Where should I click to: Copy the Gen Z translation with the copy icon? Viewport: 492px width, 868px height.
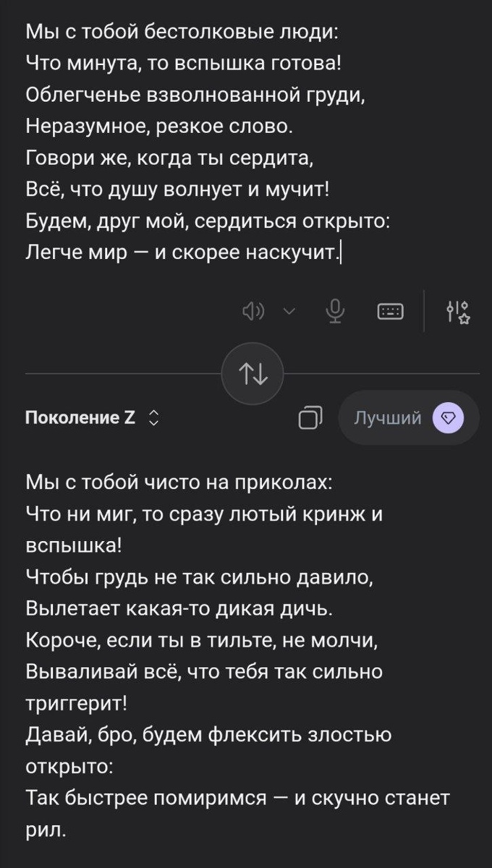[x=310, y=417]
